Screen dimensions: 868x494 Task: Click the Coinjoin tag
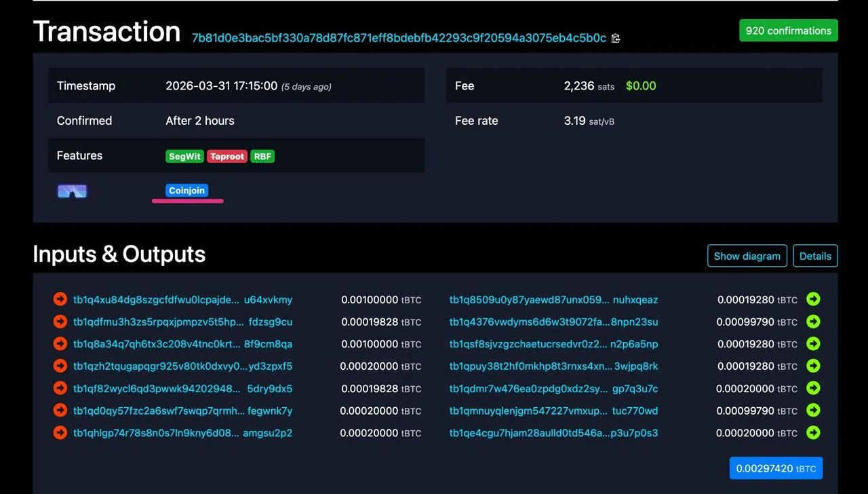click(x=186, y=191)
